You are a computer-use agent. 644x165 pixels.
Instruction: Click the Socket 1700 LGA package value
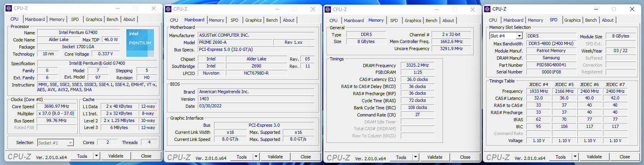(x=78, y=47)
